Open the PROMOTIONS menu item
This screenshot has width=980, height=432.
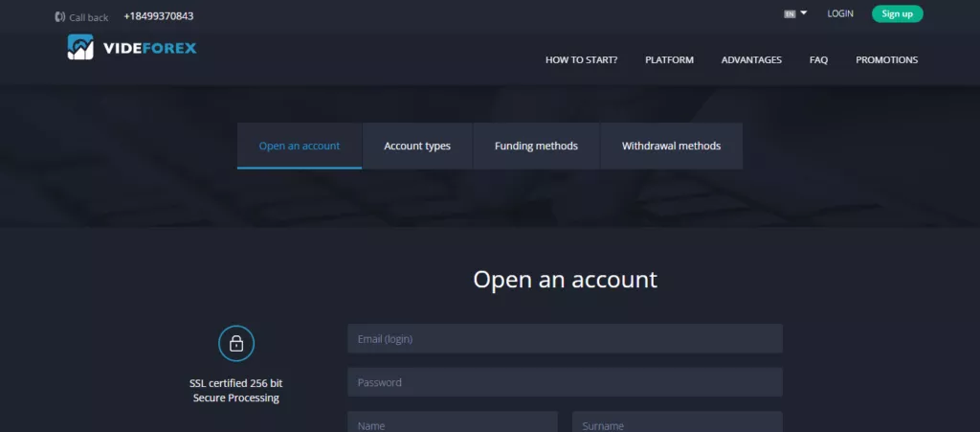(x=887, y=60)
